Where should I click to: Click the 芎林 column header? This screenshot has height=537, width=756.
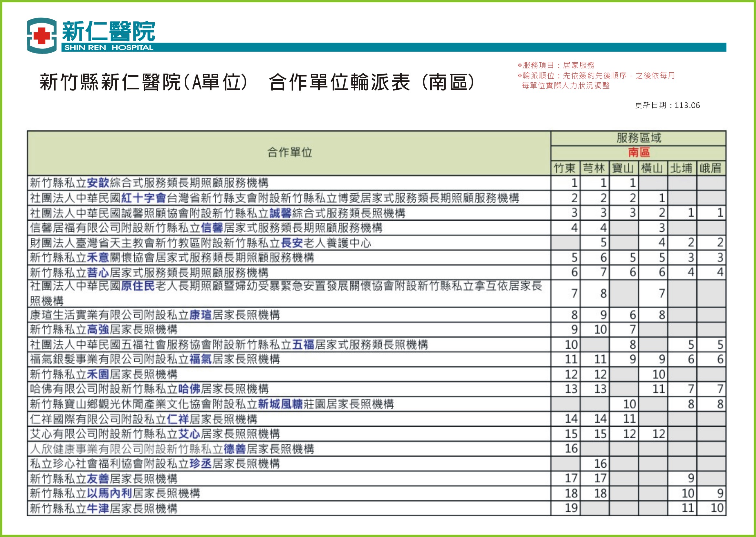pos(595,168)
